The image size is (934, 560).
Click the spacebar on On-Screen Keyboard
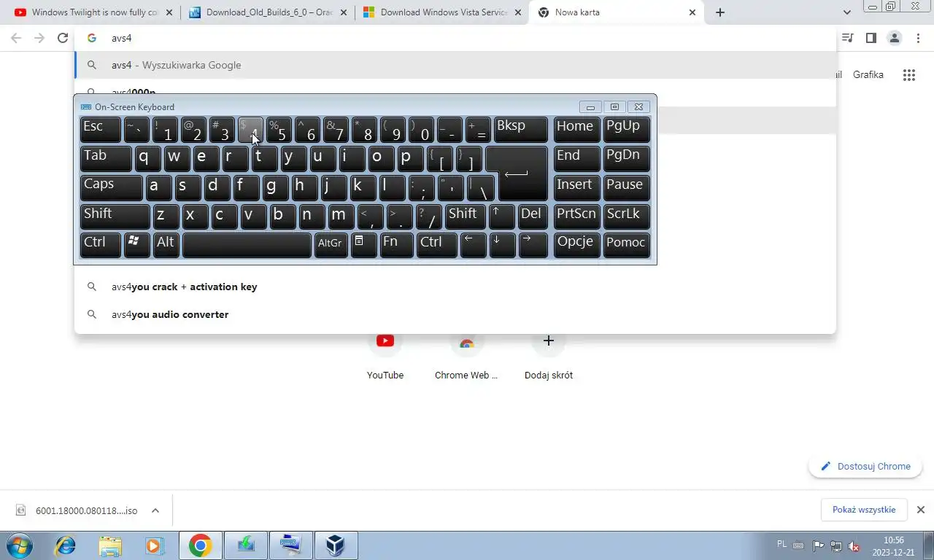tap(247, 244)
